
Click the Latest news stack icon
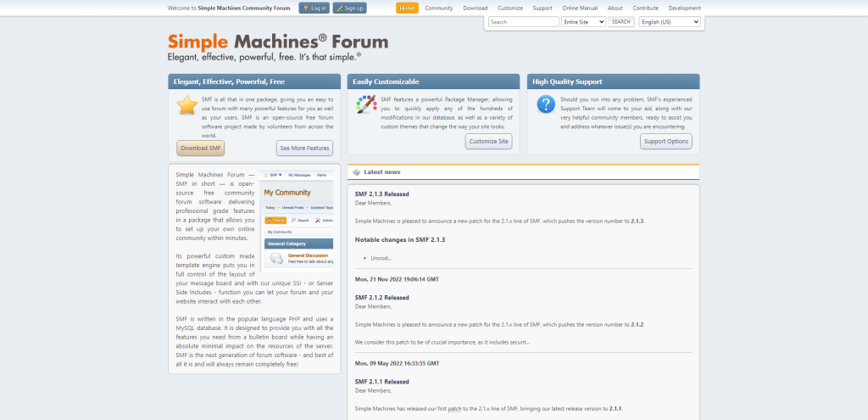click(357, 172)
